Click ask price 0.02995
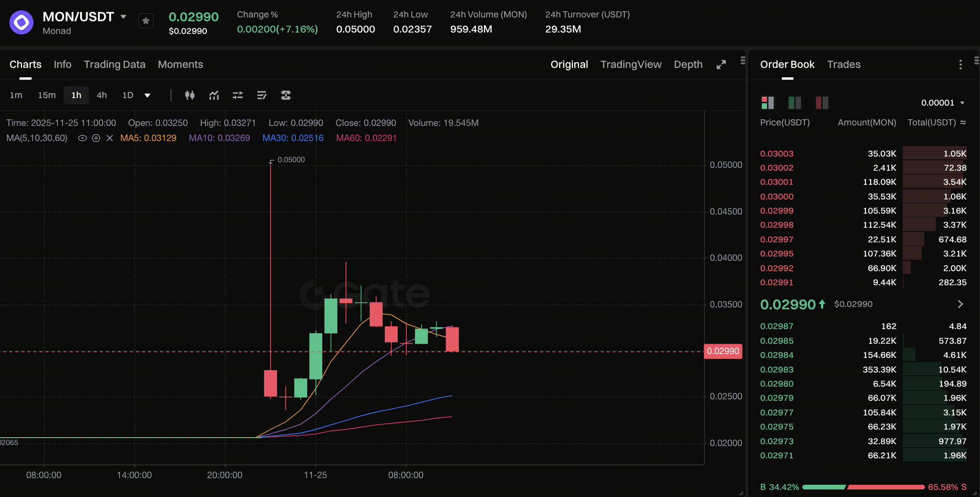The height and width of the screenshot is (497, 980). click(777, 254)
